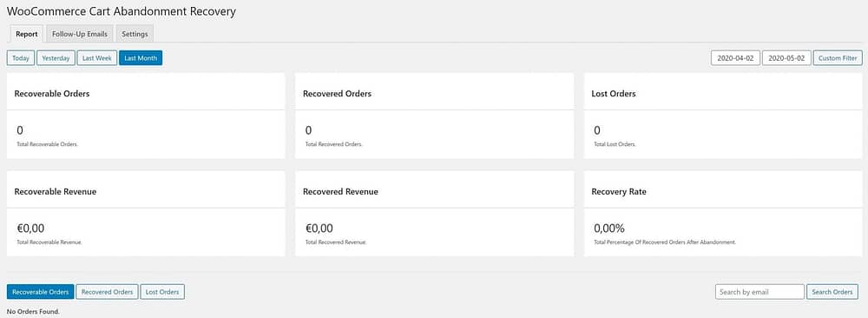Click the Lost Orders summary card

click(723, 116)
